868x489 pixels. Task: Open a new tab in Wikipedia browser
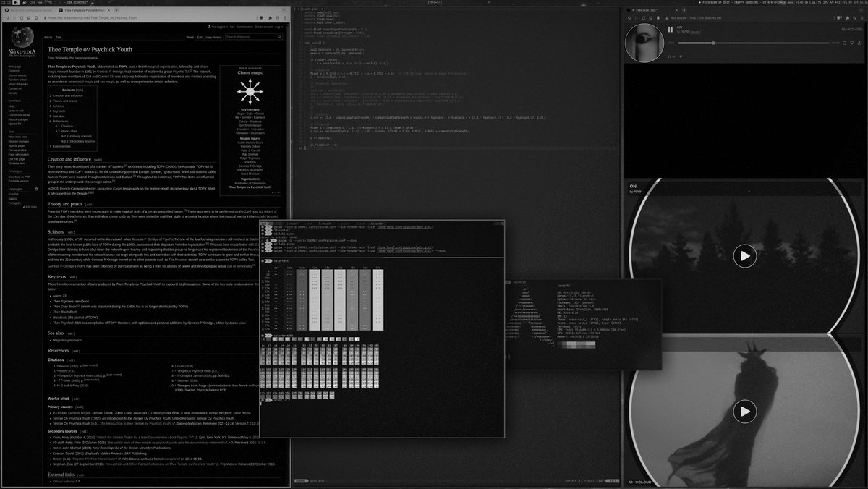tap(116, 10)
